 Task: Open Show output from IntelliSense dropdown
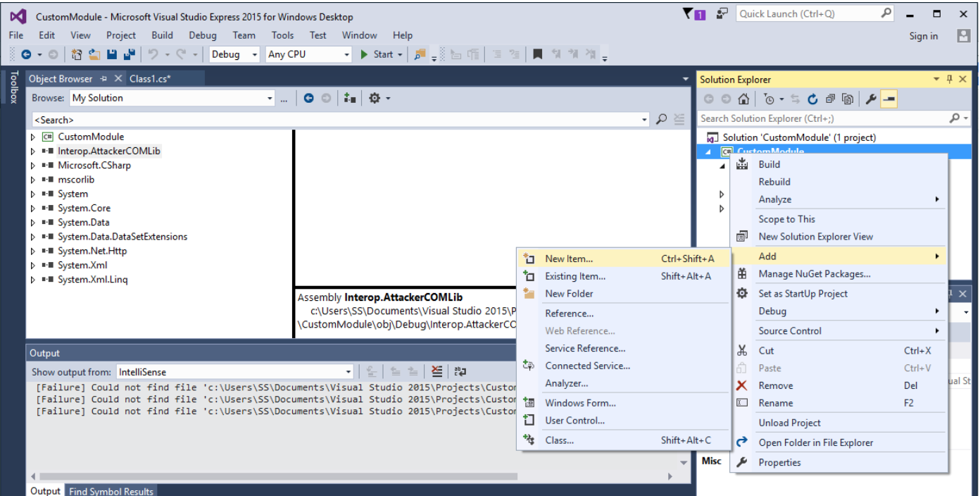(348, 372)
